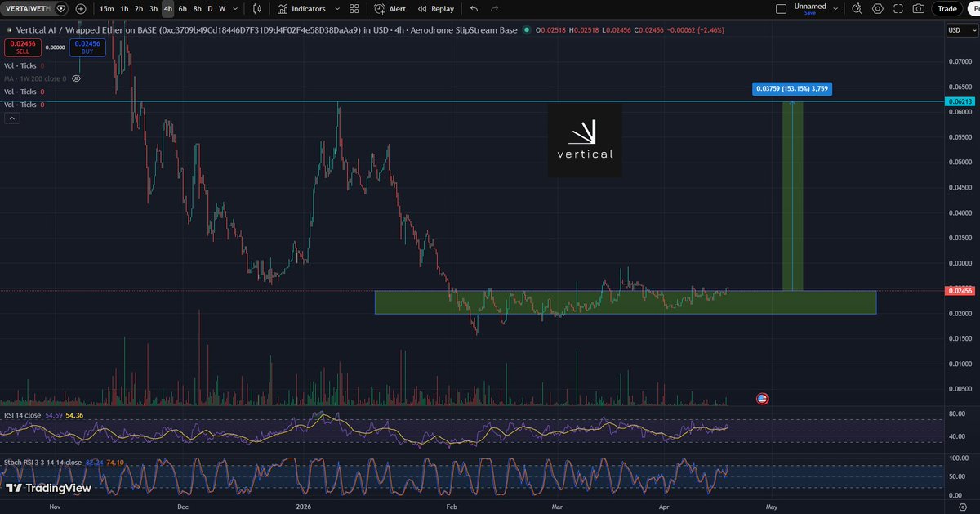Open the Indicators dialog

point(301,9)
